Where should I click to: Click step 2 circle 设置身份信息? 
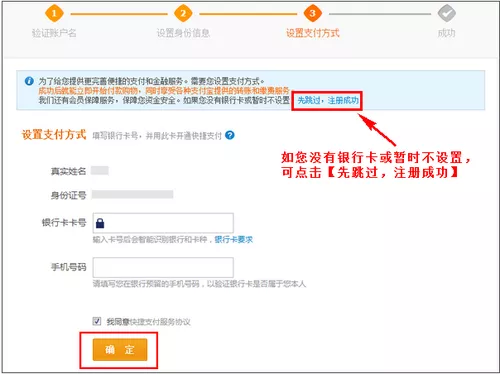tap(183, 13)
